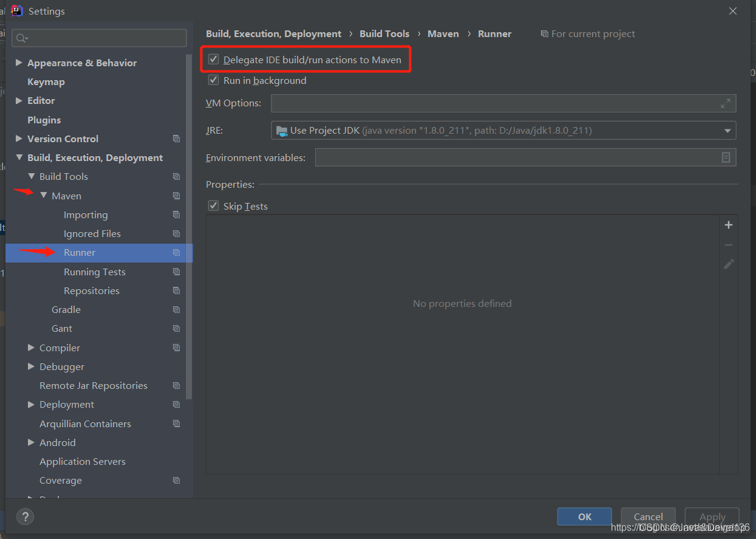Select Ignored Files under Maven
Screen dimensions: 756x539
point(92,233)
